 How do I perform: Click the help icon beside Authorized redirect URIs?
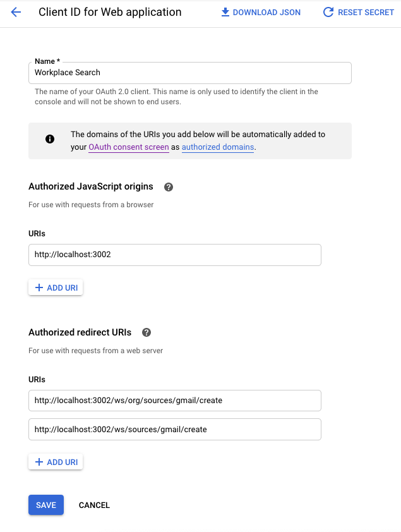click(x=147, y=332)
